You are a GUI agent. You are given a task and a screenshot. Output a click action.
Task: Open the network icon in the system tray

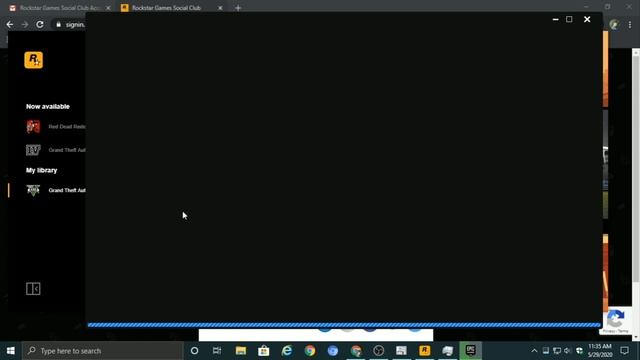click(x=557, y=351)
